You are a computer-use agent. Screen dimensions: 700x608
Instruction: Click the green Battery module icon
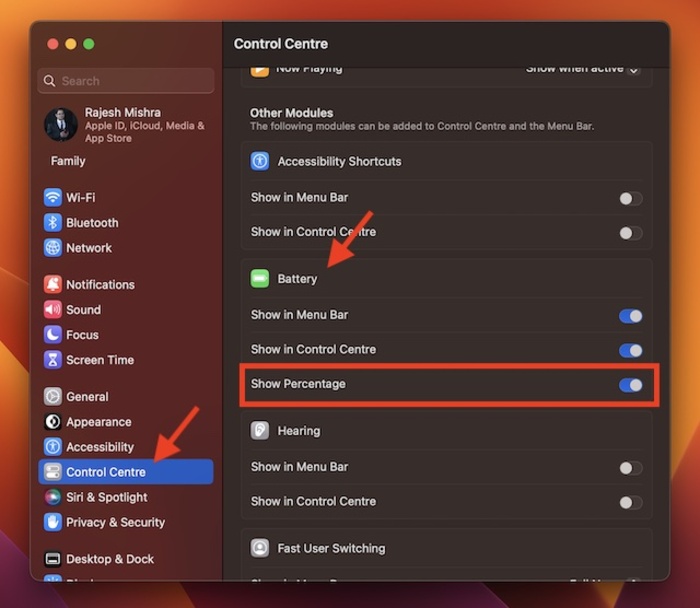tap(259, 279)
